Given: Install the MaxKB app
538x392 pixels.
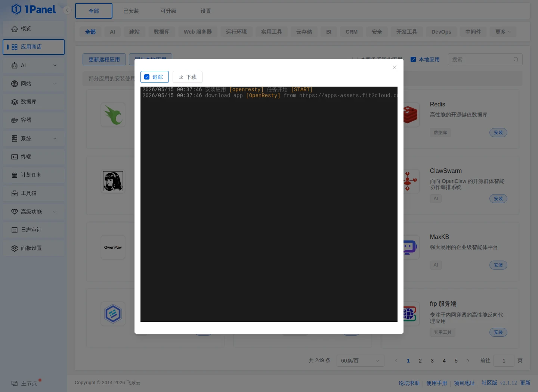Looking at the screenshot, I should click(x=498, y=265).
